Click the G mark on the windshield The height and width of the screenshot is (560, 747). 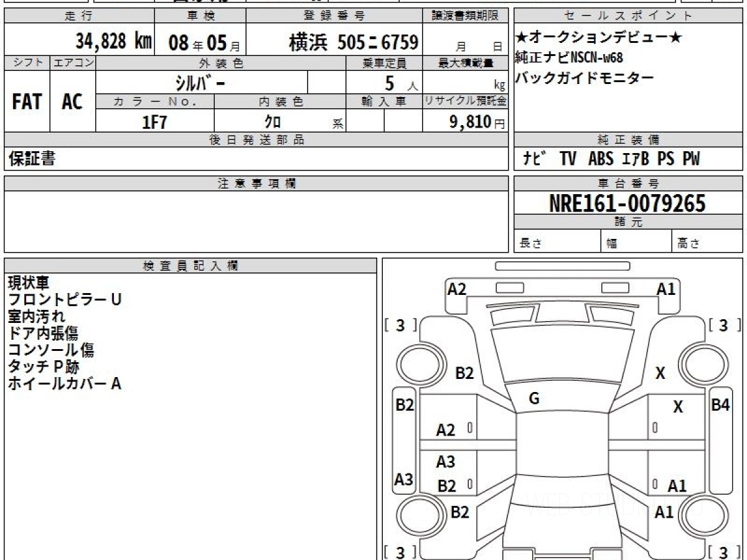(533, 399)
